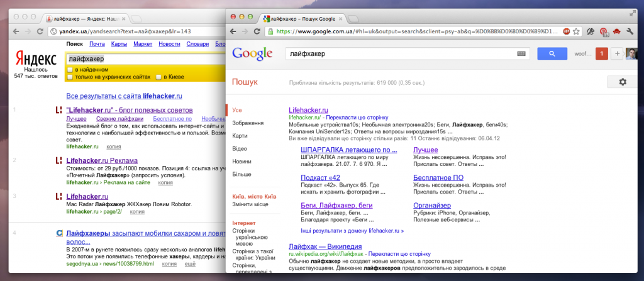Click the Yandex logo
Viewport: 644px width, 281px height.
pos(36,59)
